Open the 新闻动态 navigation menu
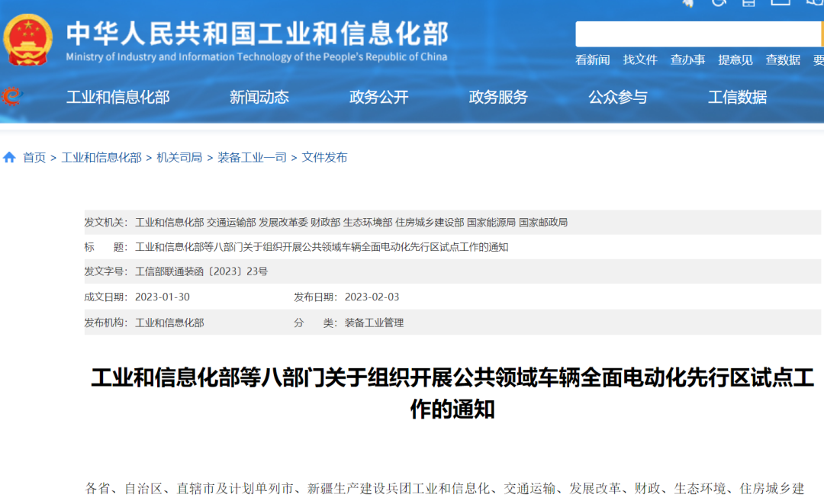Image resolution: width=824 pixels, height=504 pixels. click(x=259, y=97)
